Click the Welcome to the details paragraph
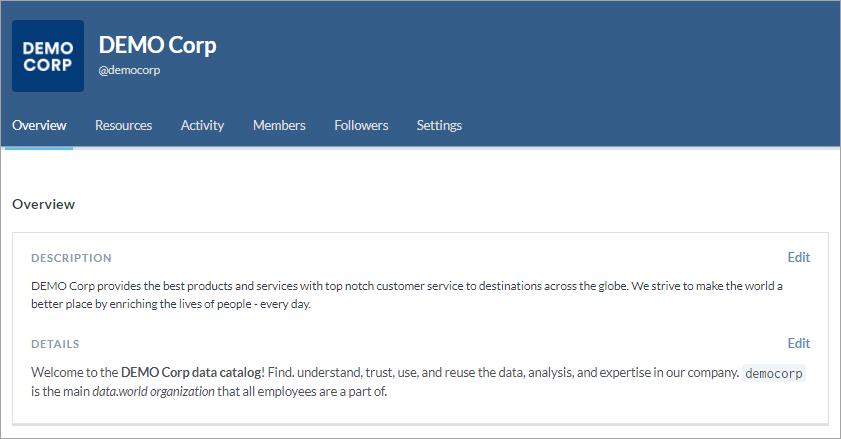Screen dimensions: 841x439 tap(418, 382)
